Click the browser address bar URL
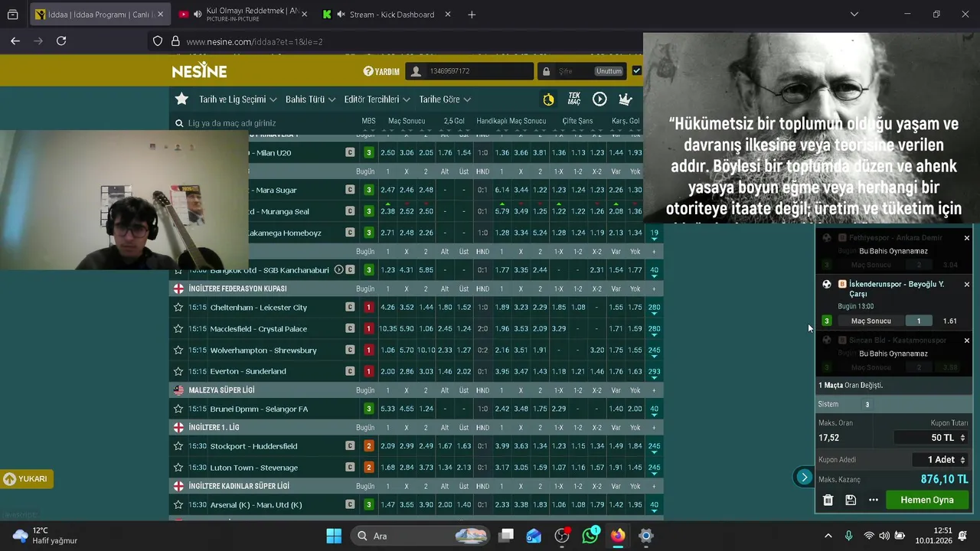Image resolution: width=980 pixels, height=551 pixels. click(254, 41)
